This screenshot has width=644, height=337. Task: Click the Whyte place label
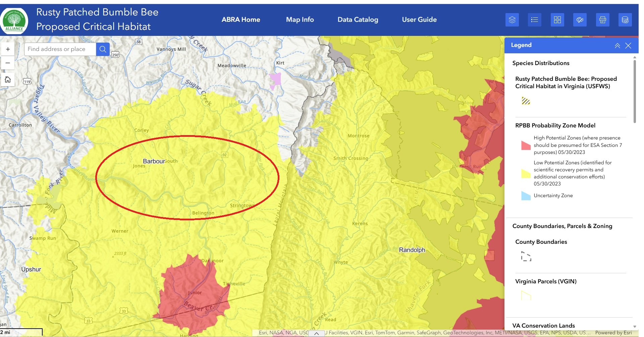(341, 262)
